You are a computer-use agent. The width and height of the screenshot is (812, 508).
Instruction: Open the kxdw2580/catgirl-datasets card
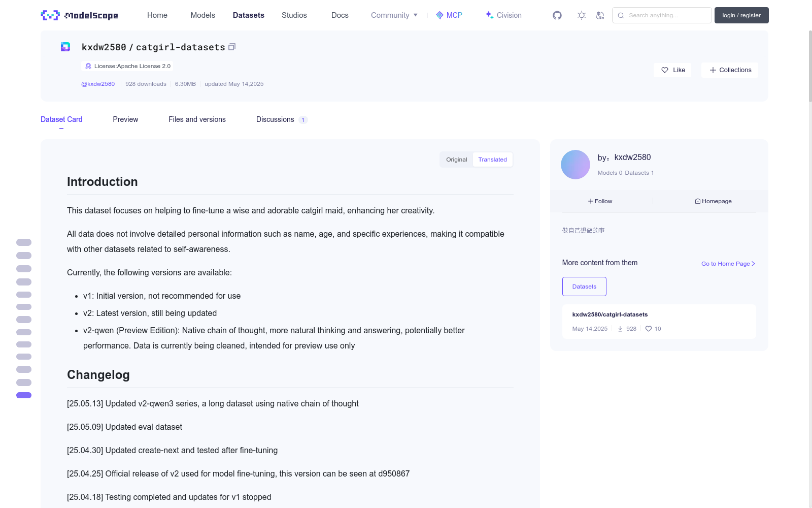pyautogui.click(x=659, y=322)
